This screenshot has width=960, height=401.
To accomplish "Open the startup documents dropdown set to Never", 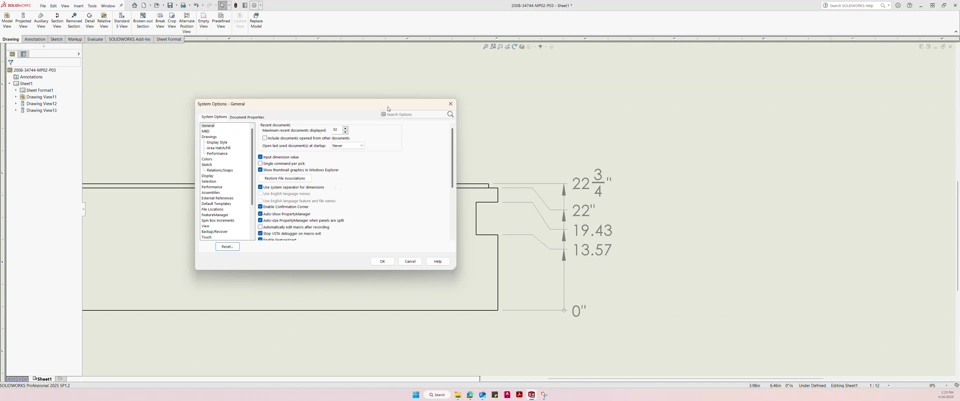I will pyautogui.click(x=347, y=146).
